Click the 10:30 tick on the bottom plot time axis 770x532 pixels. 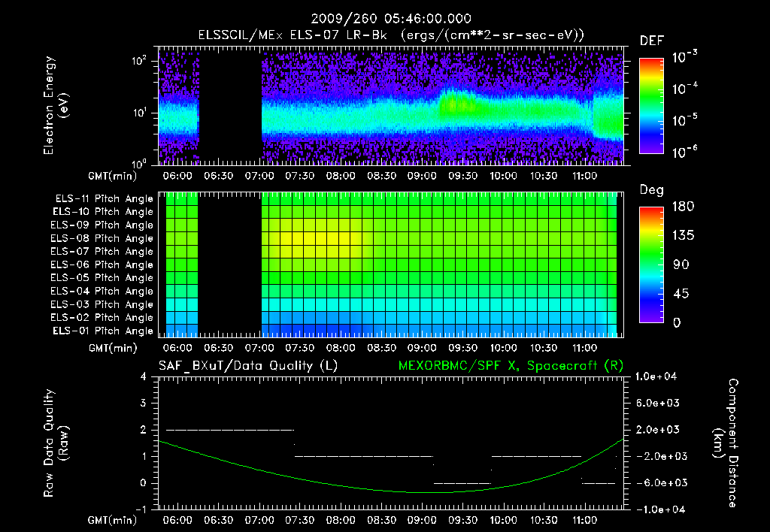(x=544, y=520)
